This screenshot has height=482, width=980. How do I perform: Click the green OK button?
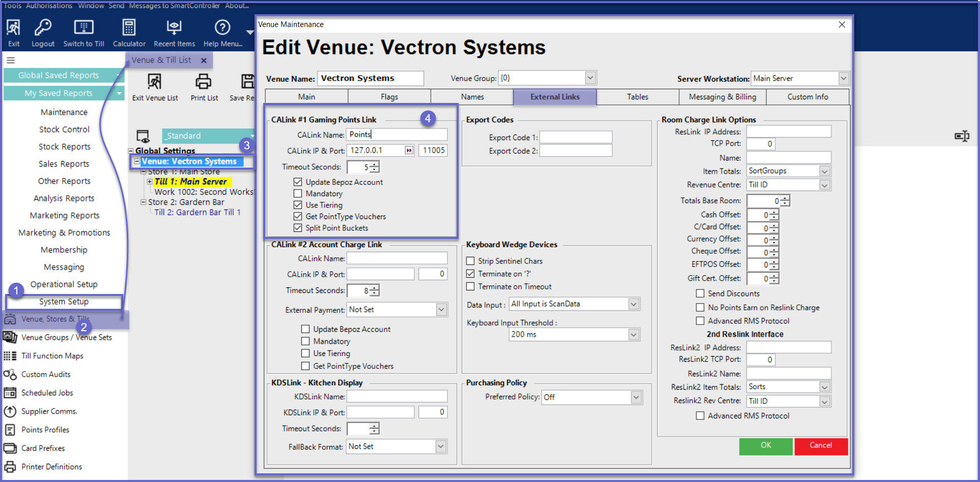coord(766,446)
